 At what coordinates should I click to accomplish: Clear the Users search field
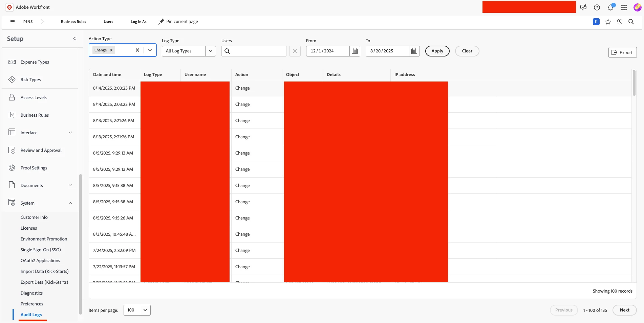click(295, 51)
